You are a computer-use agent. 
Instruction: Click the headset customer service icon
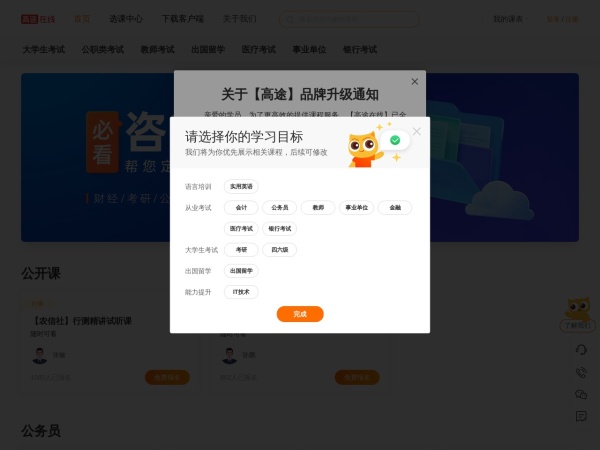[x=581, y=349]
